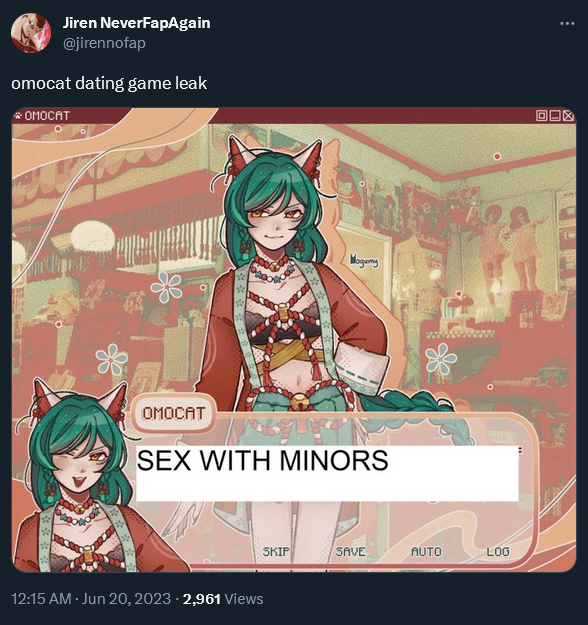Viewport: 588px width, 625px height.
Task: Toggle SKIP in the game dialogue bar
Action: tap(276, 551)
